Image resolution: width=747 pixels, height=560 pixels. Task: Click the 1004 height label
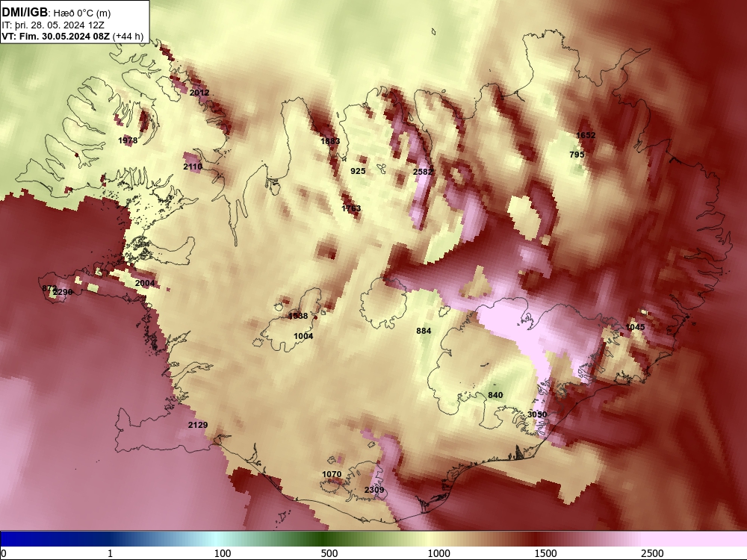pos(303,336)
